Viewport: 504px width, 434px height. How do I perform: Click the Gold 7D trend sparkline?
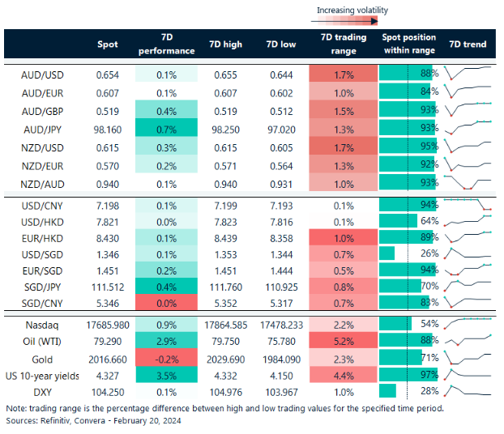[468, 359]
